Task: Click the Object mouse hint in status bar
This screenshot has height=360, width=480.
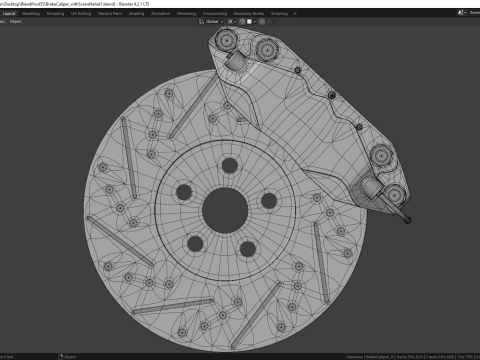Action: (x=67, y=357)
